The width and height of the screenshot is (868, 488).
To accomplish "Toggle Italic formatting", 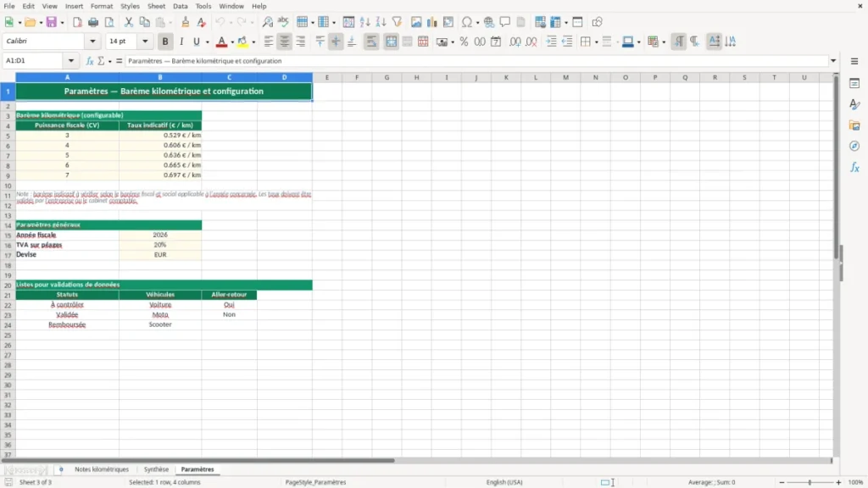I will [x=181, y=42].
